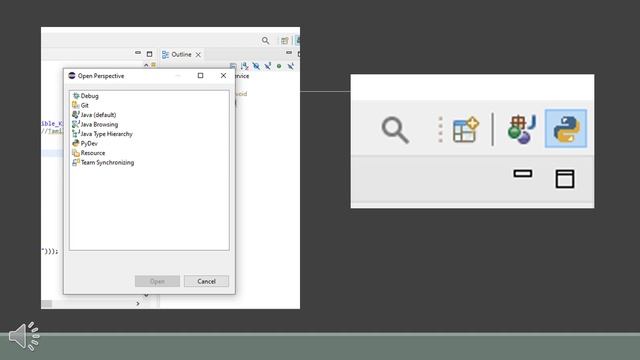Image resolution: width=640 pixels, height=360 pixels.
Task: Toggle Hide Fields in Outline toolbar
Action: [x=256, y=66]
